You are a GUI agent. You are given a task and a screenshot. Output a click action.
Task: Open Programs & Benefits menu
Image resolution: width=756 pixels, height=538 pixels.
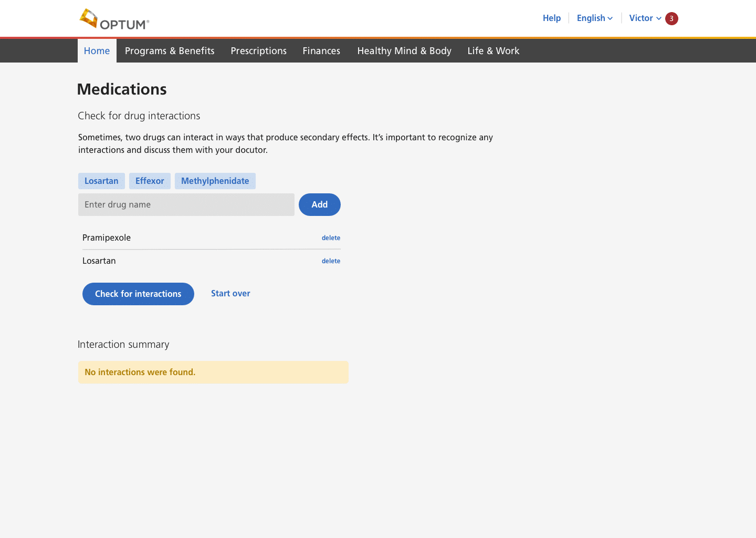tap(170, 51)
